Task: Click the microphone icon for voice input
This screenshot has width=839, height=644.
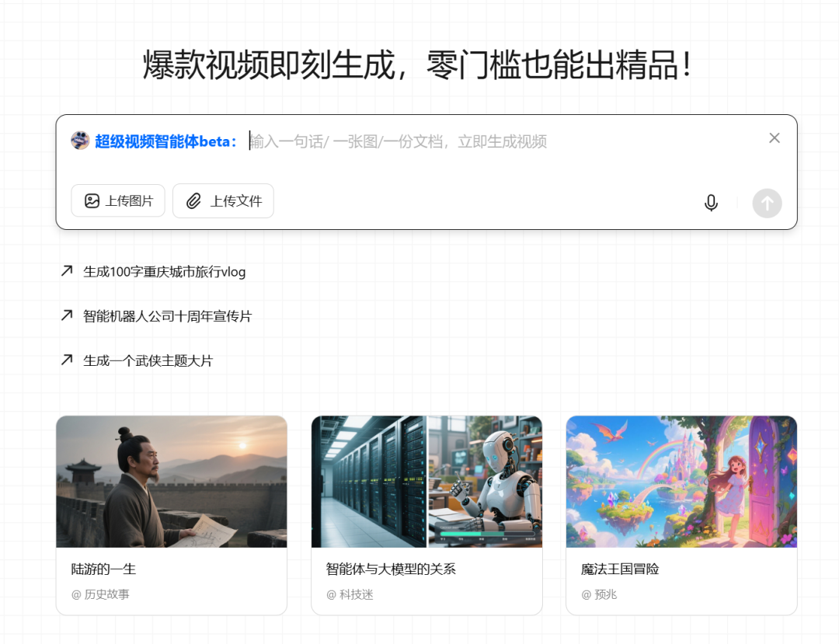Action: pos(711,202)
